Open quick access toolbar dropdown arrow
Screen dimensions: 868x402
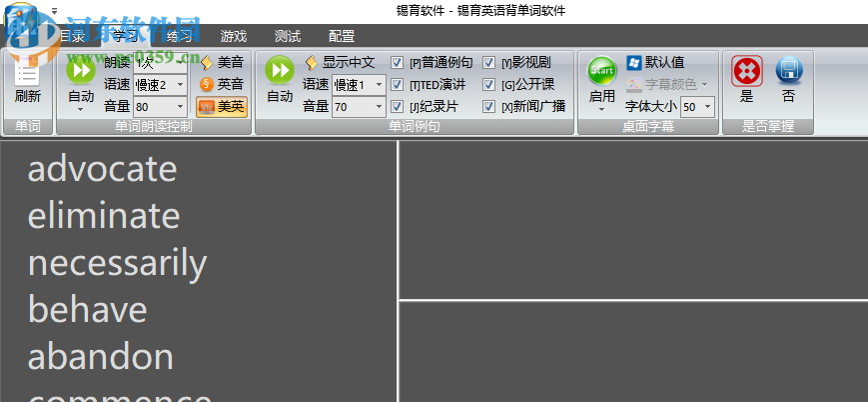[x=54, y=10]
